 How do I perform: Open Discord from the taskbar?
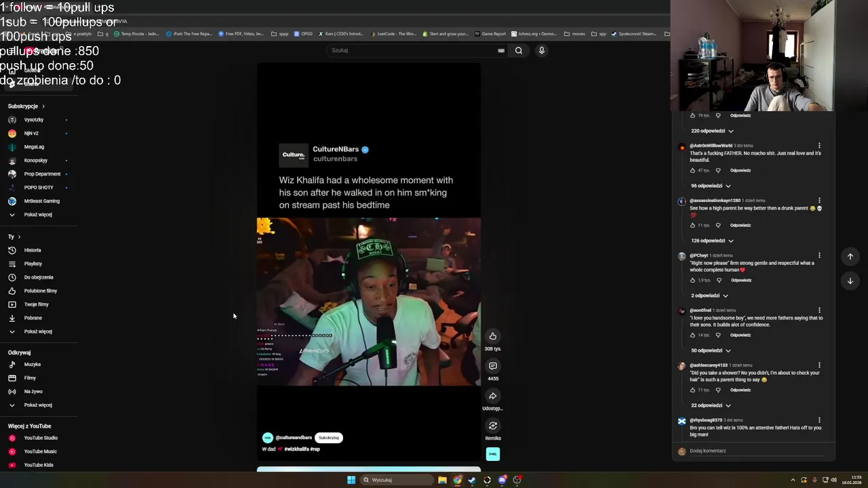tap(502, 480)
